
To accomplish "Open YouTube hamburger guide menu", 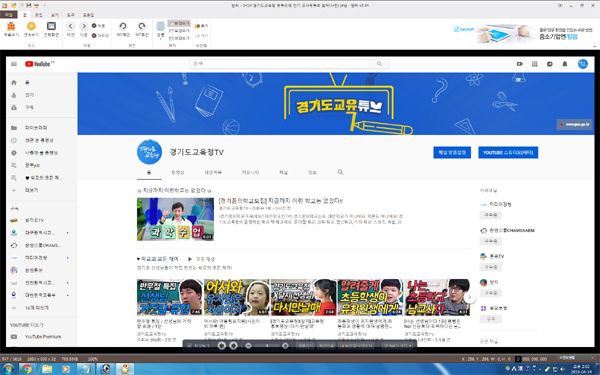I will click(14, 64).
